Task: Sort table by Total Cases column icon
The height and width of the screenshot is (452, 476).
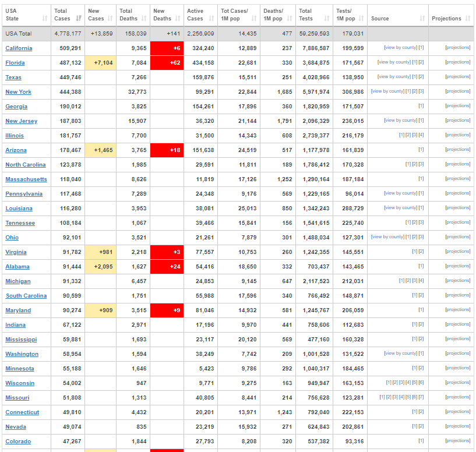Action: pyautogui.click(x=79, y=19)
